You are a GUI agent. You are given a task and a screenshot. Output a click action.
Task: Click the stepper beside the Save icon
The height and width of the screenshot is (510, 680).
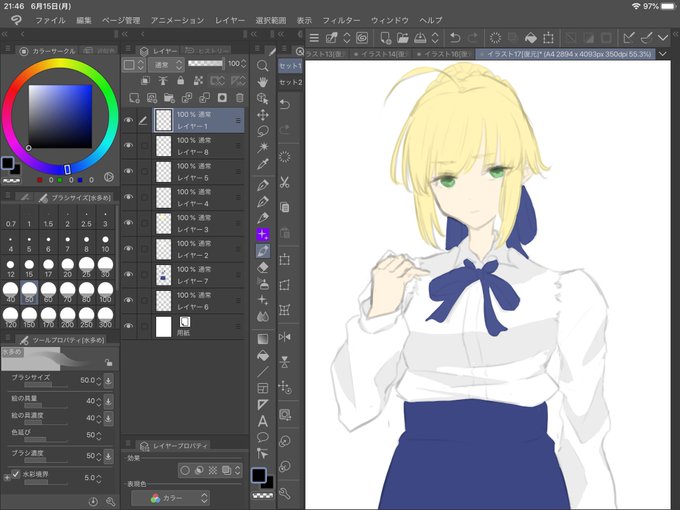(435, 38)
